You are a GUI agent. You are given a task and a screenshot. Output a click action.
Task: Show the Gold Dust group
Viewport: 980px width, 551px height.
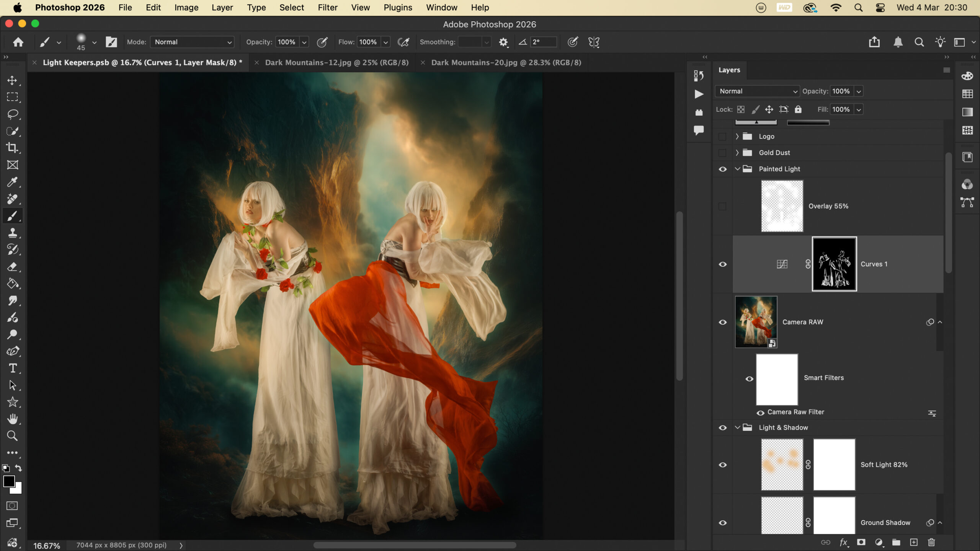point(722,153)
